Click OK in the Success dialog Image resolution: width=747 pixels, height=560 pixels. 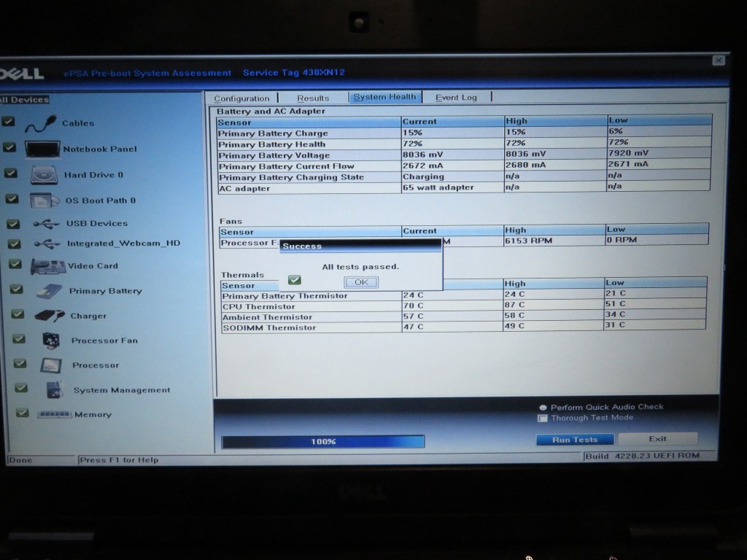point(361,282)
